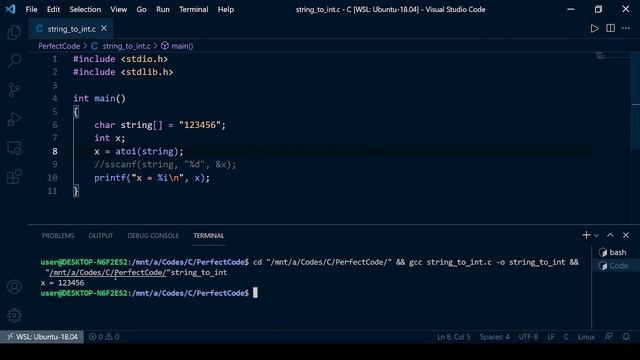This screenshot has height=360, width=640.
Task: Open the Help menu
Action: click(x=225, y=9)
